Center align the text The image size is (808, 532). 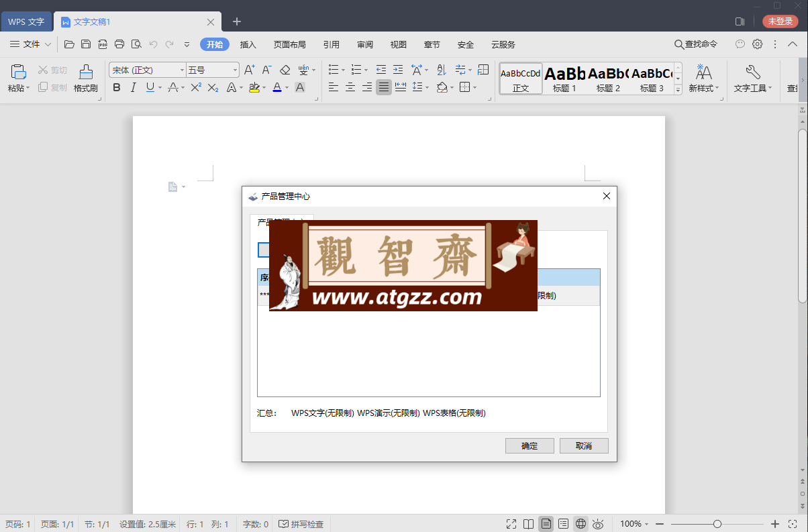(x=350, y=87)
